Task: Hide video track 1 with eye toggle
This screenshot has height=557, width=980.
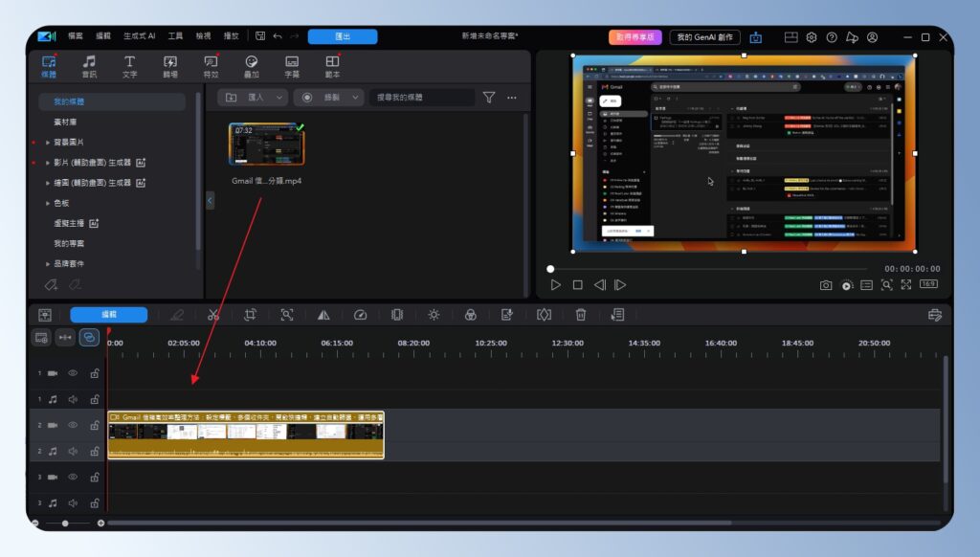Action: point(73,374)
